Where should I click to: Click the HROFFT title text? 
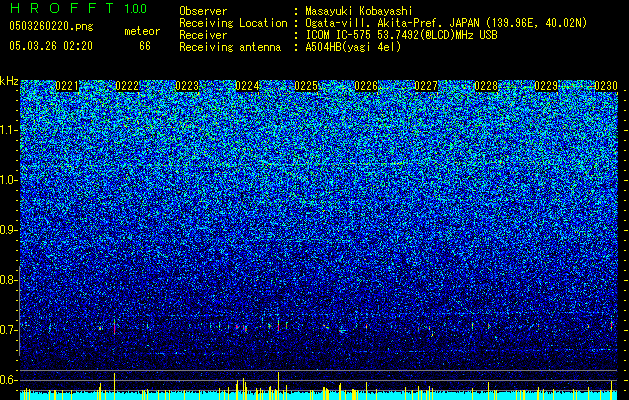[x=62, y=8]
